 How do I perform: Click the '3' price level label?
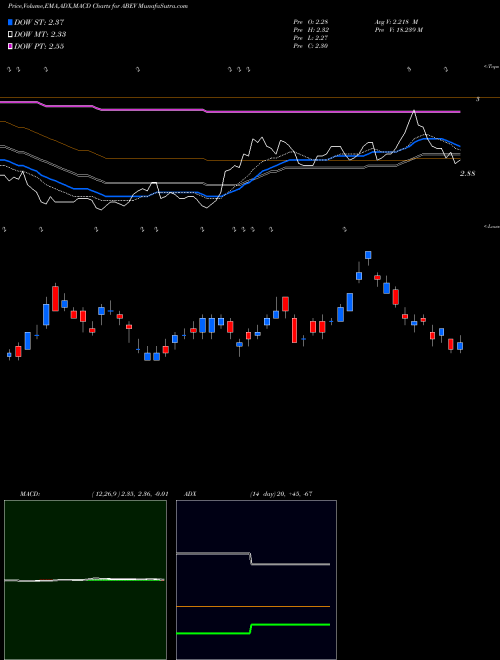click(x=478, y=99)
